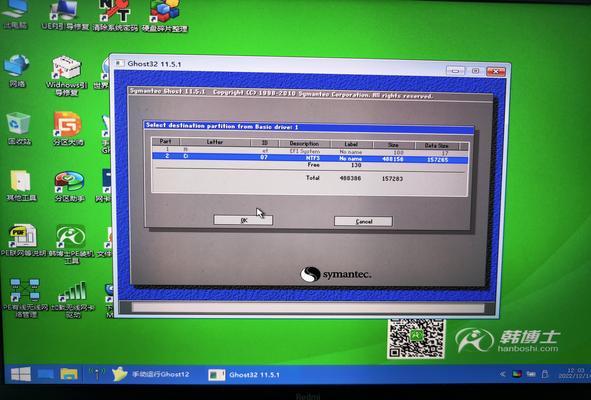The height and width of the screenshot is (400, 591).
Task: Click OK to confirm destination partition
Action: tap(243, 220)
